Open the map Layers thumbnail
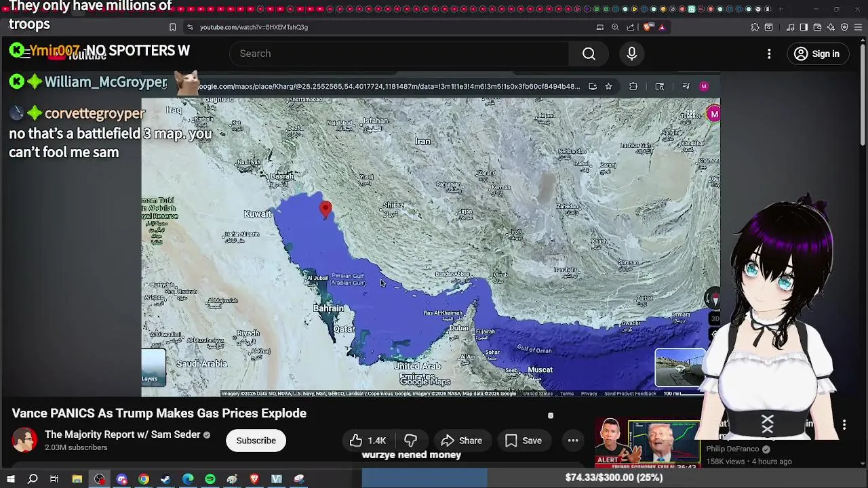 coord(153,367)
